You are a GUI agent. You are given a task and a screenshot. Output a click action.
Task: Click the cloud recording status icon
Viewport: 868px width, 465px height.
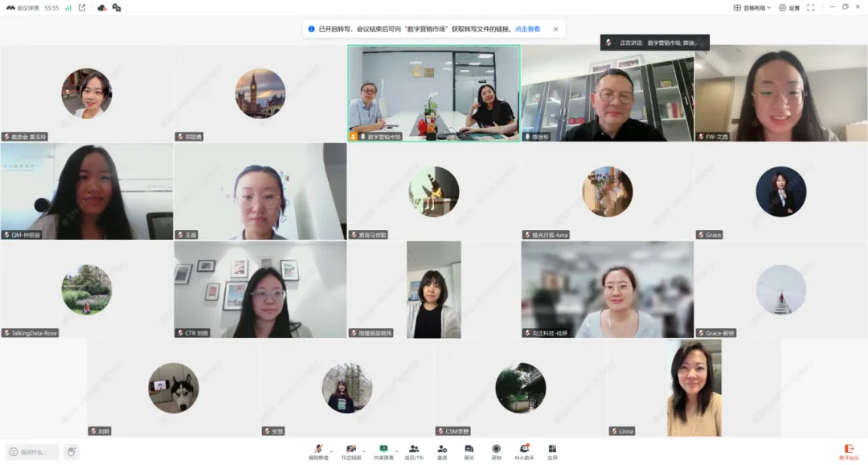(x=101, y=8)
